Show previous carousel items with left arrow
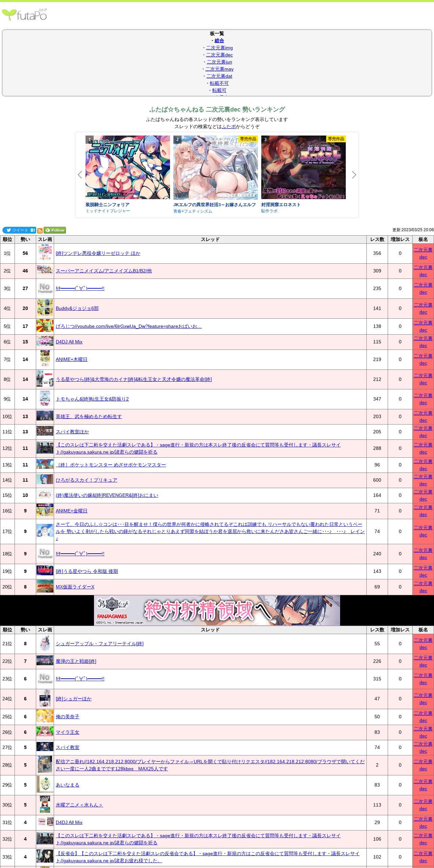The height and width of the screenshot is (868, 434). click(80, 175)
